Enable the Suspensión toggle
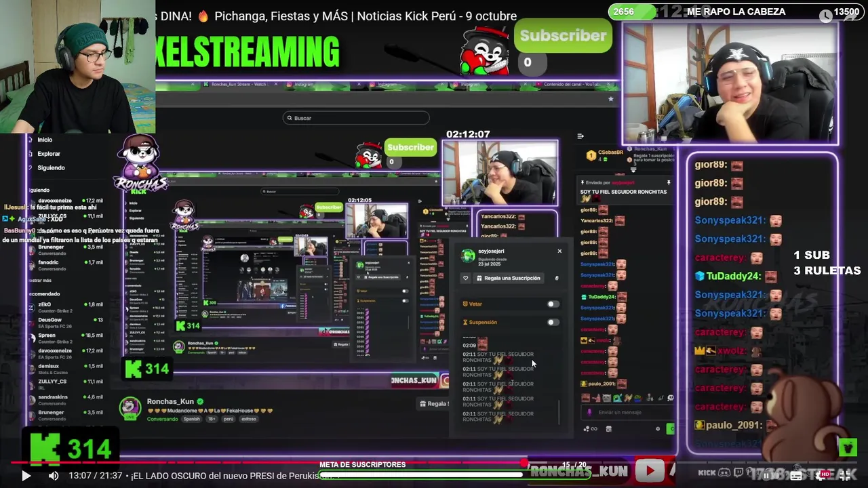 (x=553, y=322)
